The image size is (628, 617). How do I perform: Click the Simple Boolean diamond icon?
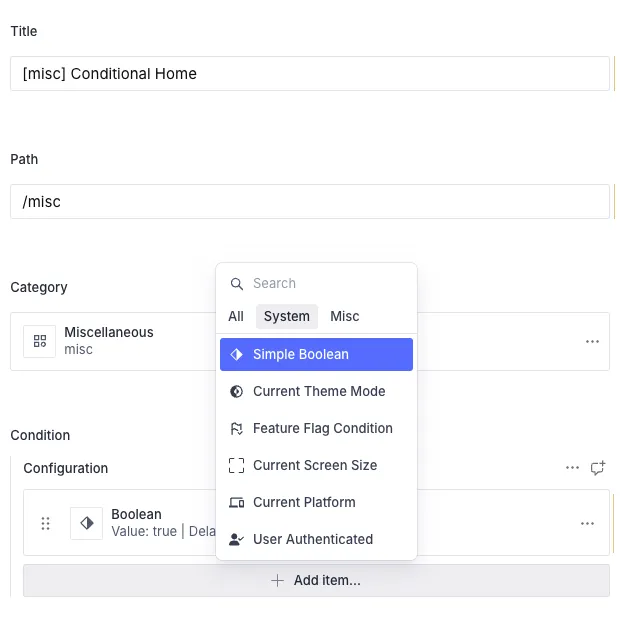tap(237, 354)
